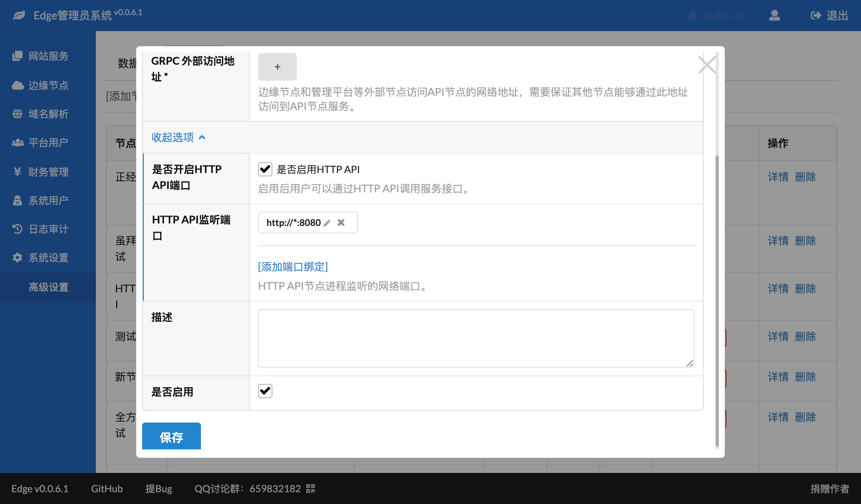Image resolution: width=861 pixels, height=504 pixels.
Task: Click the 退出 logout link
Action: [x=829, y=16]
